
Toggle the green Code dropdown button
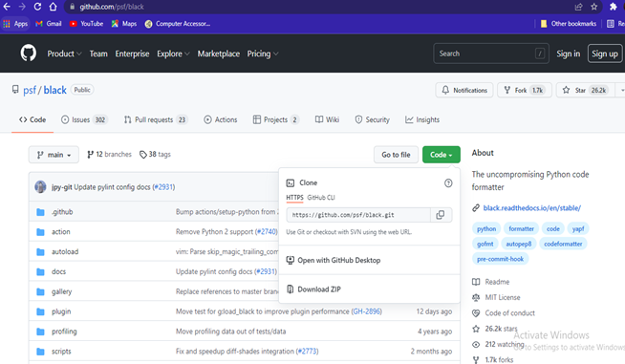click(x=442, y=155)
